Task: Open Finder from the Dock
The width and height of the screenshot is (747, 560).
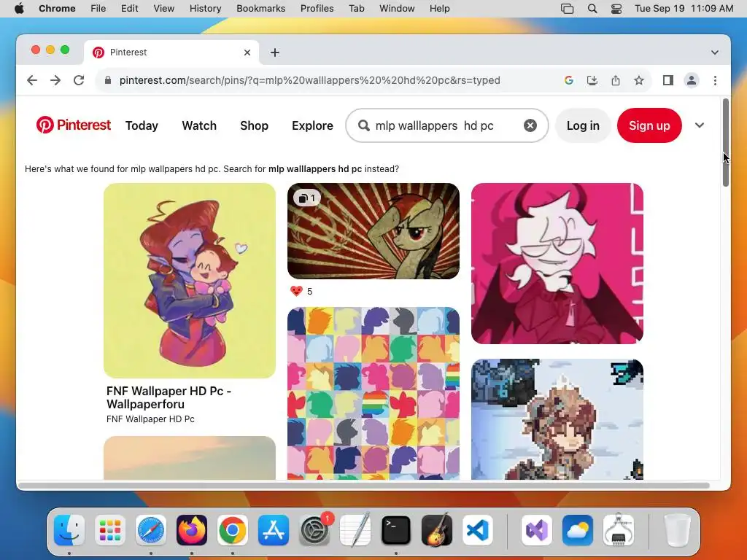Action: tap(69, 530)
